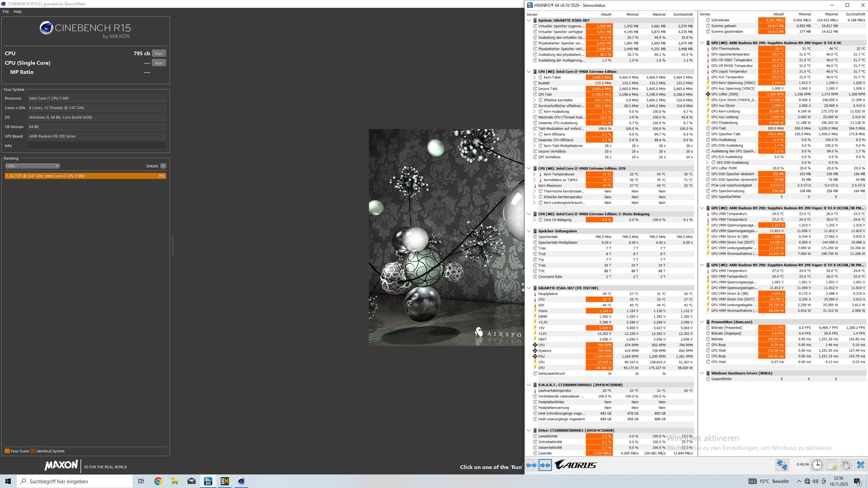Open Google Chrome from the taskbar
Viewport: 868px width, 488px height.
point(158,481)
